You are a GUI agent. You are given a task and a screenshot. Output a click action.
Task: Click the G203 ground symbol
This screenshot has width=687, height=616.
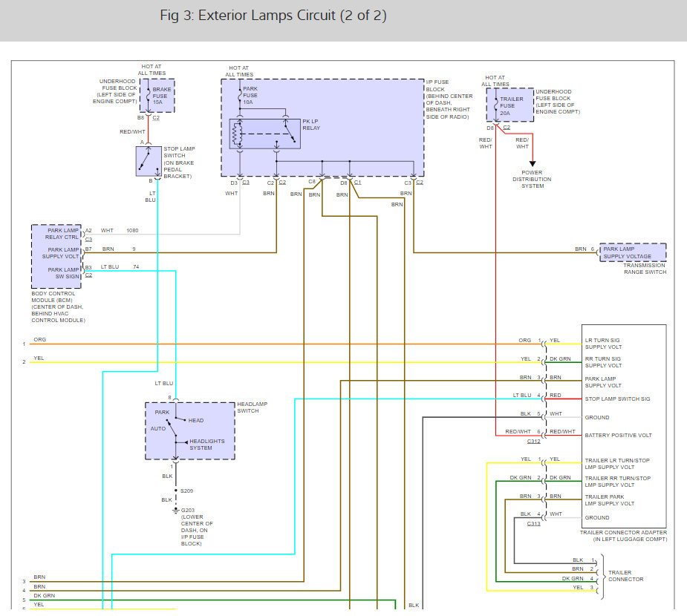click(x=176, y=510)
